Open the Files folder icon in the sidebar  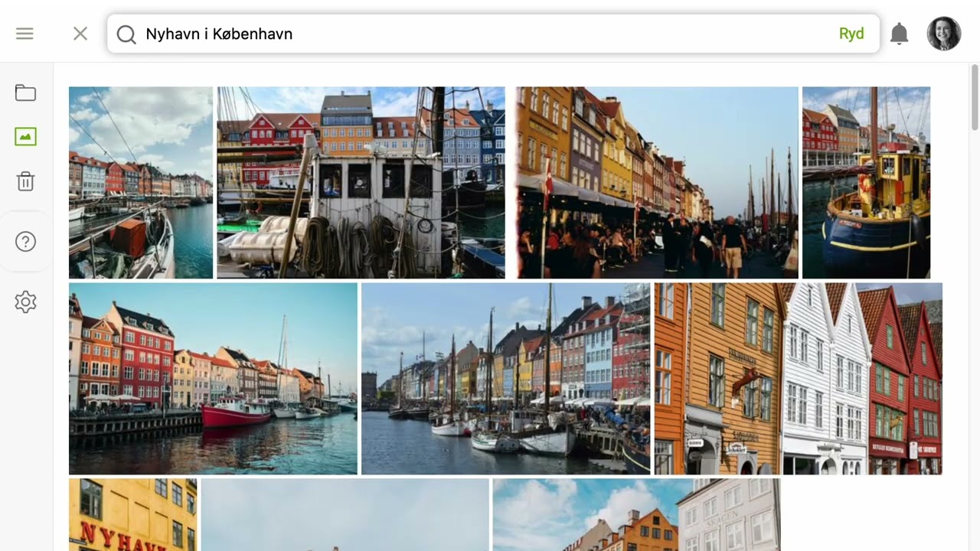coord(25,93)
